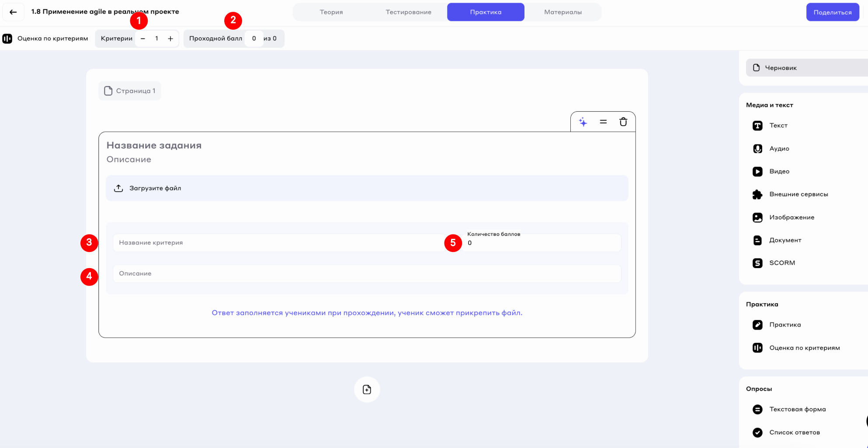
Task: Decrease the criteria count with minus
Action: (x=143, y=39)
